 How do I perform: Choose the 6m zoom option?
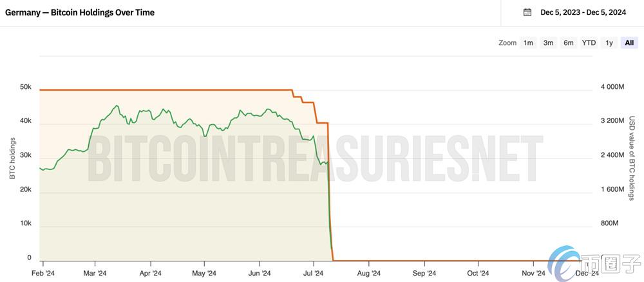pyautogui.click(x=569, y=43)
